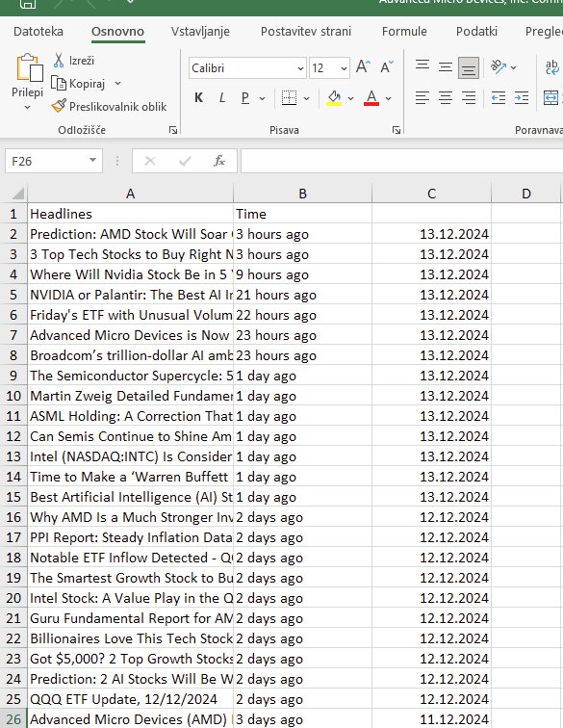The image size is (563, 728).
Task: Open font color dropdown arrow
Action: click(x=389, y=98)
